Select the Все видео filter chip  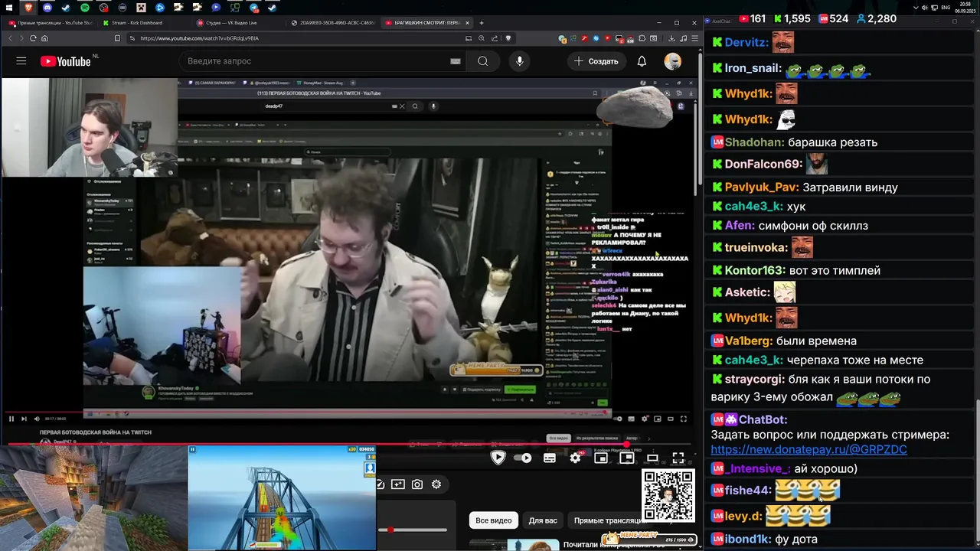point(494,520)
